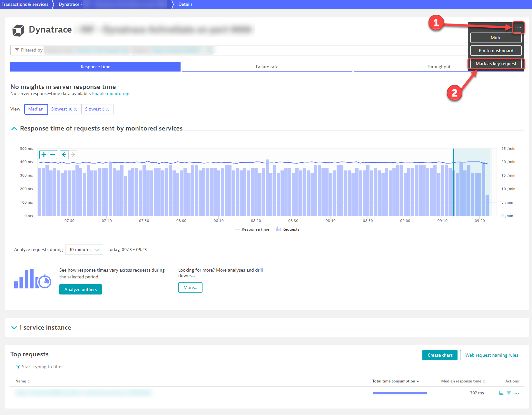Click highlighted selected timeframe in chart
Screen dimensions: 532x415
tap(472, 182)
